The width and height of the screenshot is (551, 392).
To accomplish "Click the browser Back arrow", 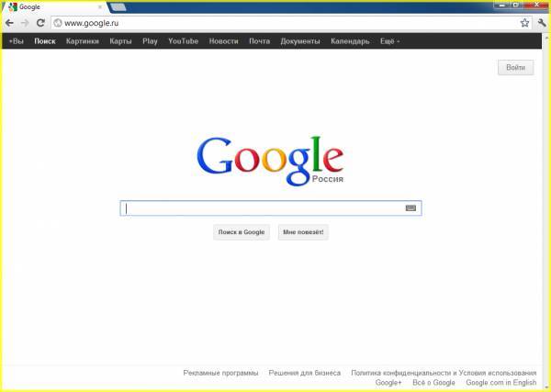I will pyautogui.click(x=9, y=22).
